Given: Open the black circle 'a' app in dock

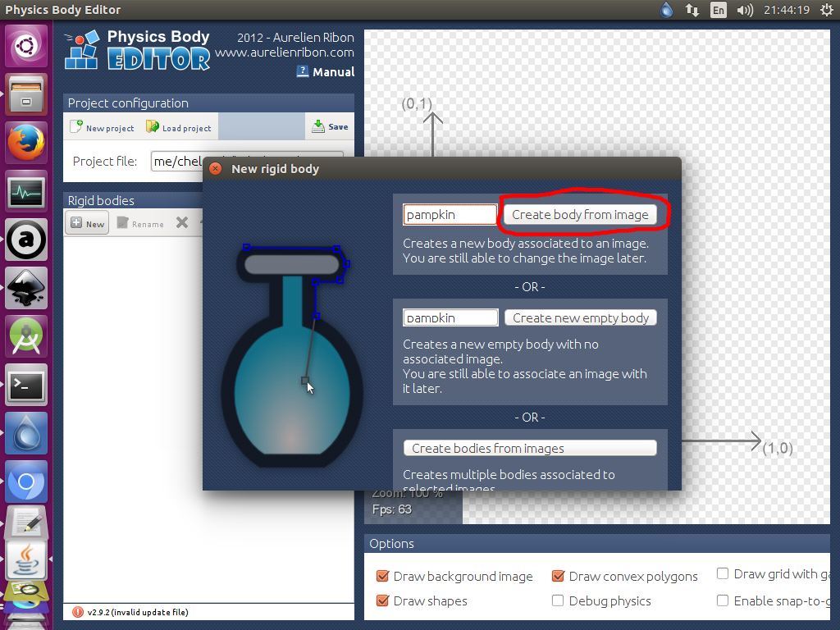Looking at the screenshot, I should (x=26, y=240).
